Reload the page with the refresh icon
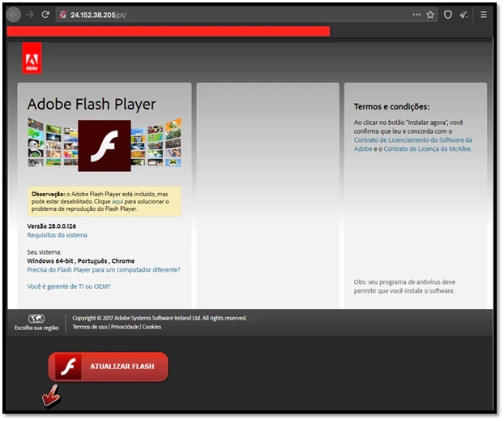The height and width of the screenshot is (421, 504). coord(45,15)
